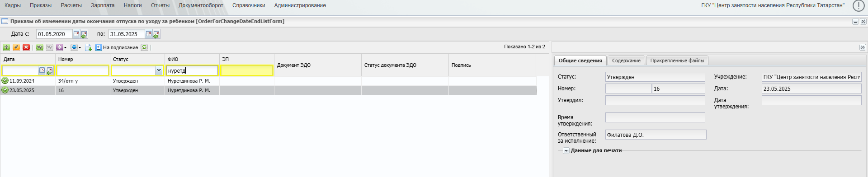The image size is (868, 177).
Task: Expand the Статус filter combo box
Action: tap(159, 70)
